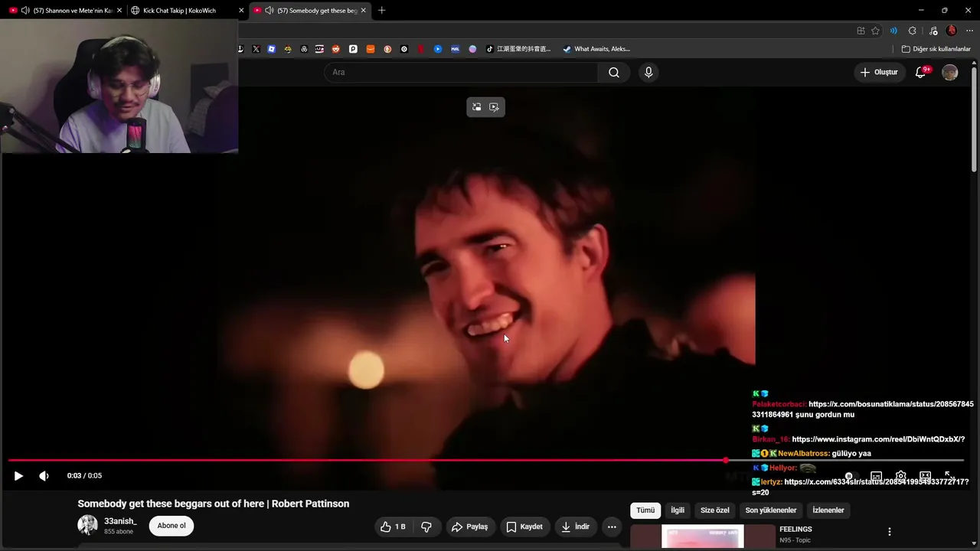Open Birkan_16's Instagram reel link

pyautogui.click(x=878, y=439)
